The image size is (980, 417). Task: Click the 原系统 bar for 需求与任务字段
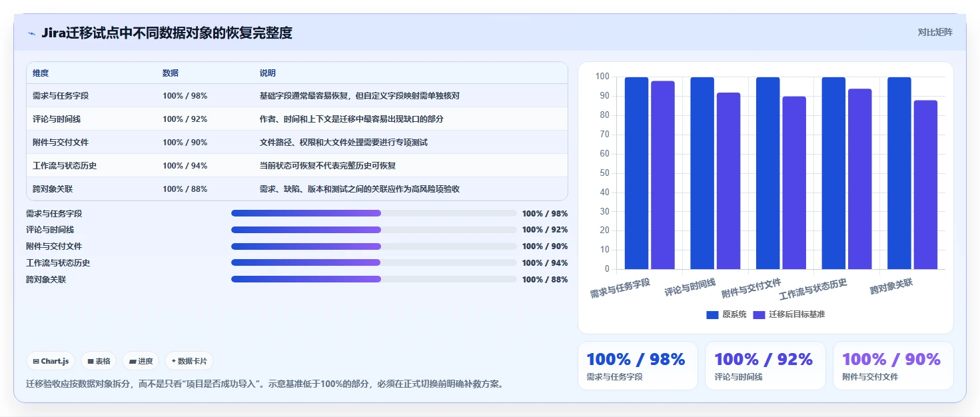coord(636,173)
